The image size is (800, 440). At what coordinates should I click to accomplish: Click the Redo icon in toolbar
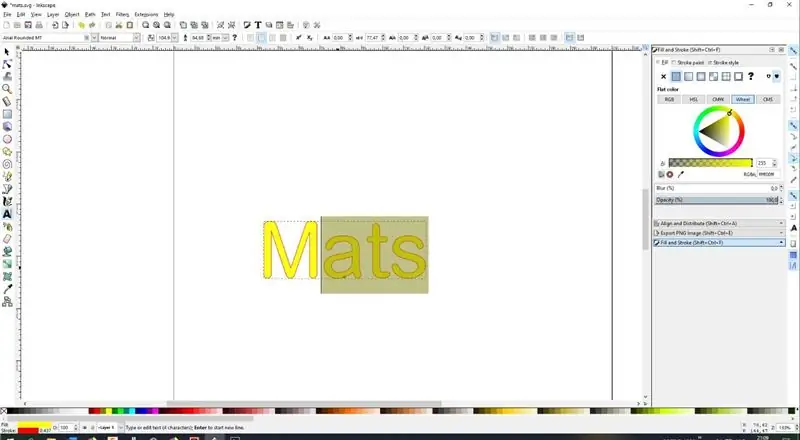[x=92, y=25]
